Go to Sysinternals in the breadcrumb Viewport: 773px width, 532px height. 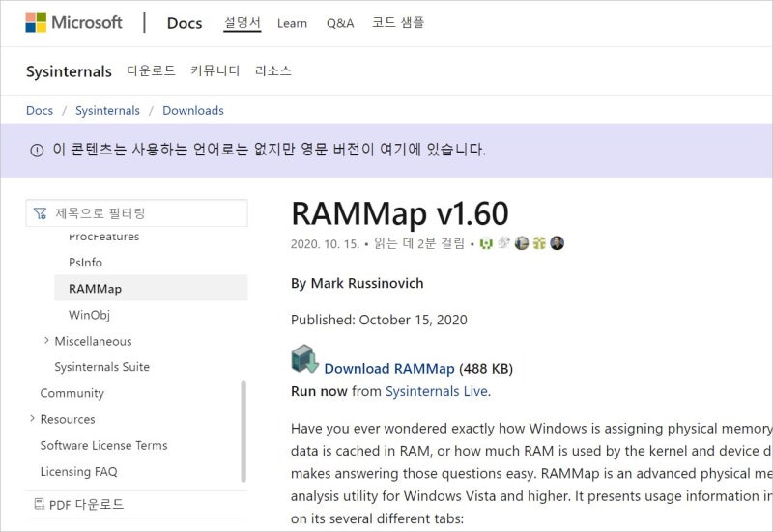coord(107,110)
